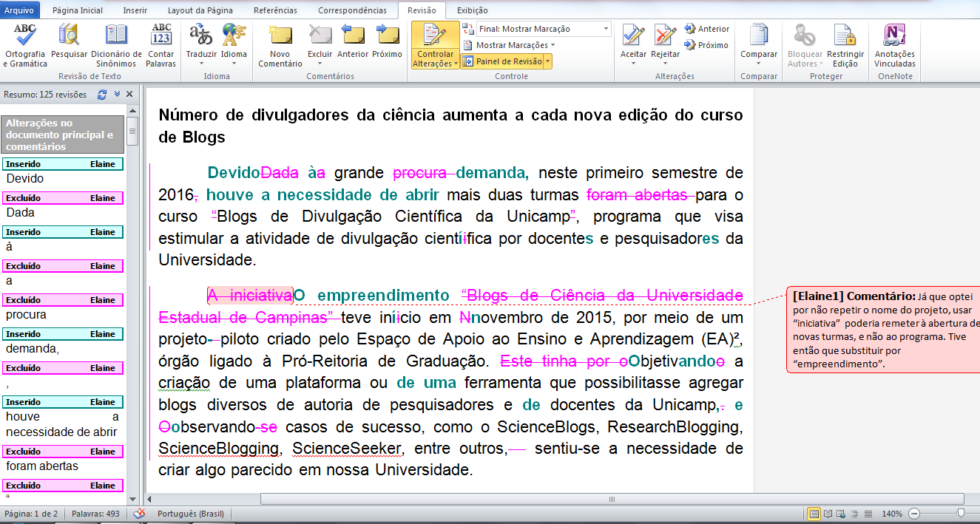The image size is (980, 524).
Task: Jump to the Próximo change in Alterações
Action: (x=706, y=47)
